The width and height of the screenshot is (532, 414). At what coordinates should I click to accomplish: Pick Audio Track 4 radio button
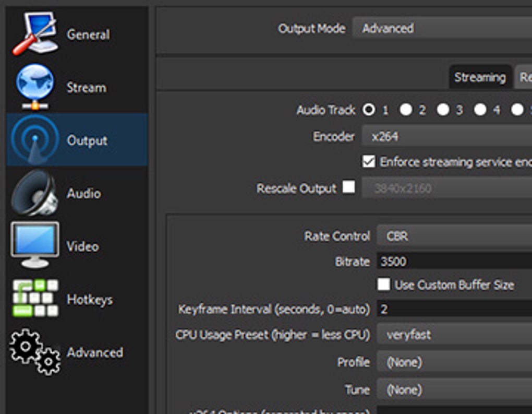click(480, 110)
